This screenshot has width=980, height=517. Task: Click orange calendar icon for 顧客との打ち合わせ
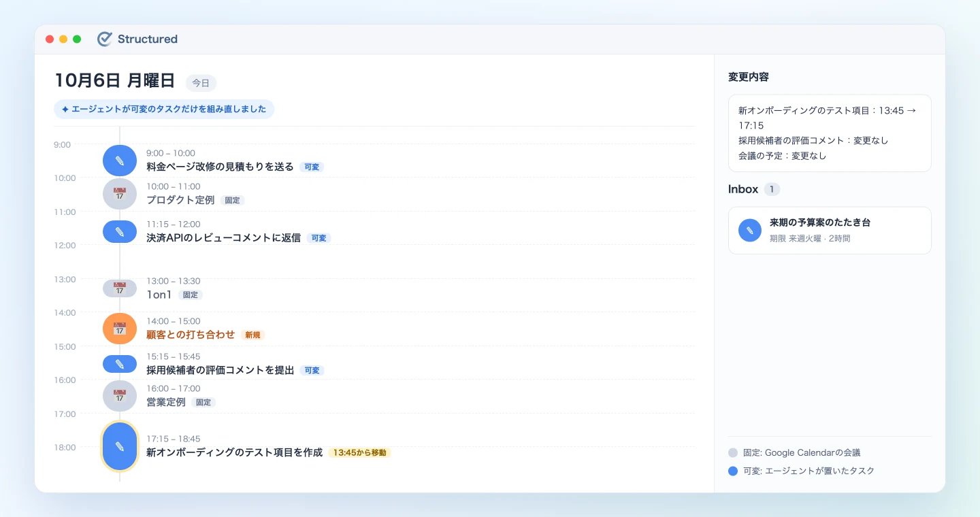coord(120,329)
